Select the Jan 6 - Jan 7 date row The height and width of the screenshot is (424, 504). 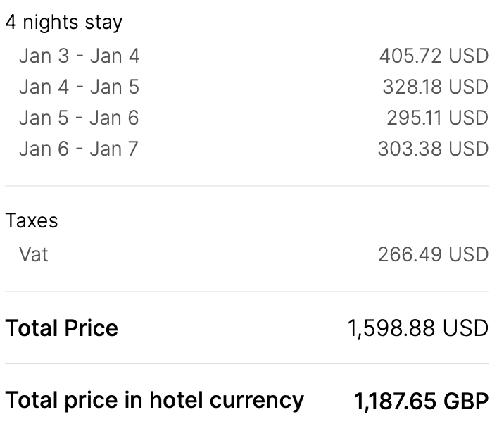80,149
